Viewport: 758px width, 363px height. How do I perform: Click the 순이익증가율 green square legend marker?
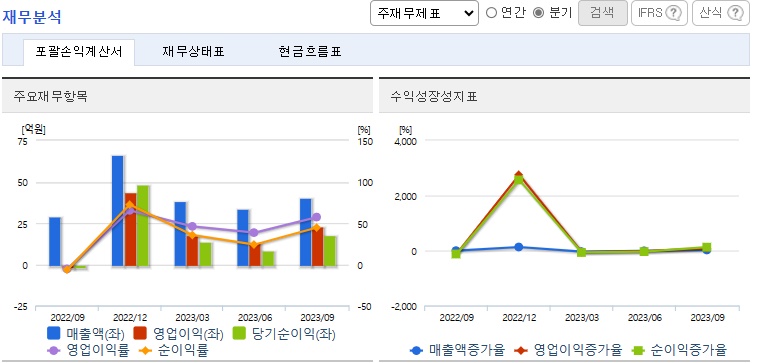click(638, 350)
